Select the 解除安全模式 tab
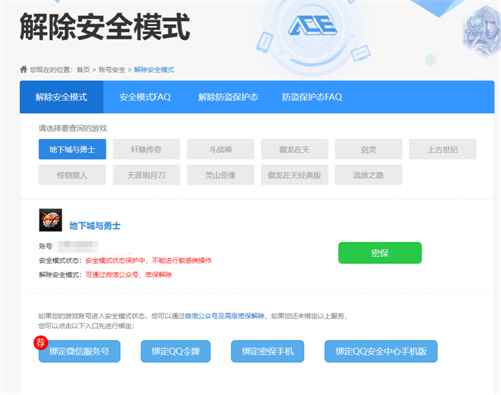 click(x=62, y=97)
